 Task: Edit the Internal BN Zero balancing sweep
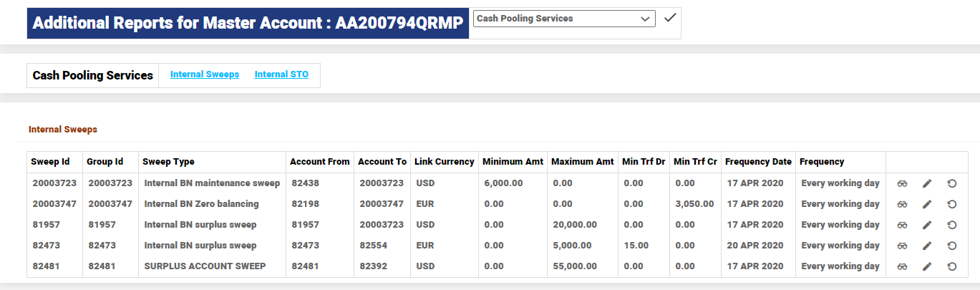coord(927,204)
